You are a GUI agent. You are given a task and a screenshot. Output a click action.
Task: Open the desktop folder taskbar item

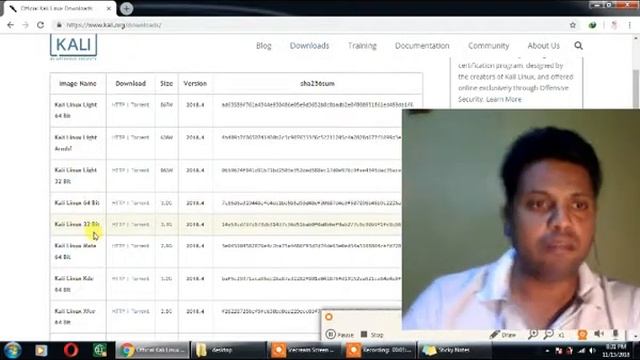pyautogui.click(x=229, y=350)
